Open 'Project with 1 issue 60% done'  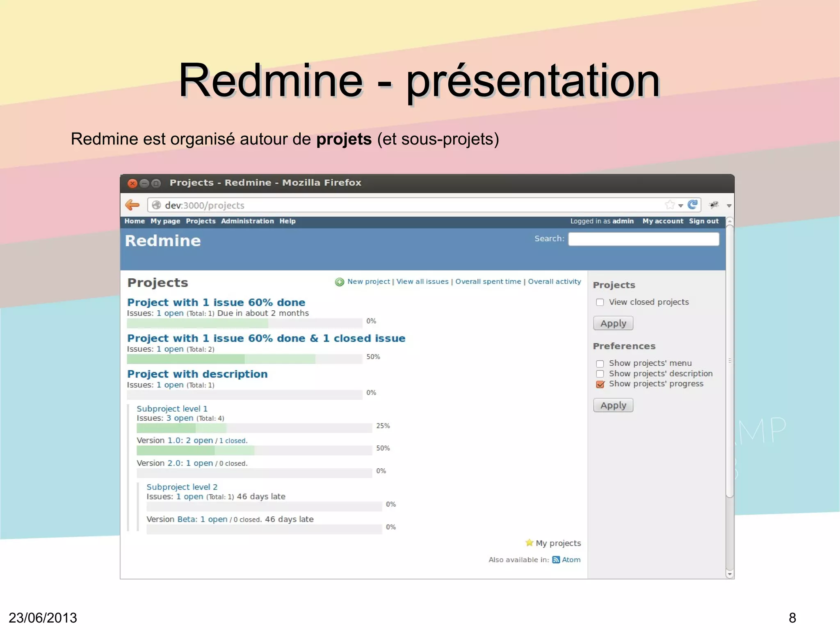216,302
